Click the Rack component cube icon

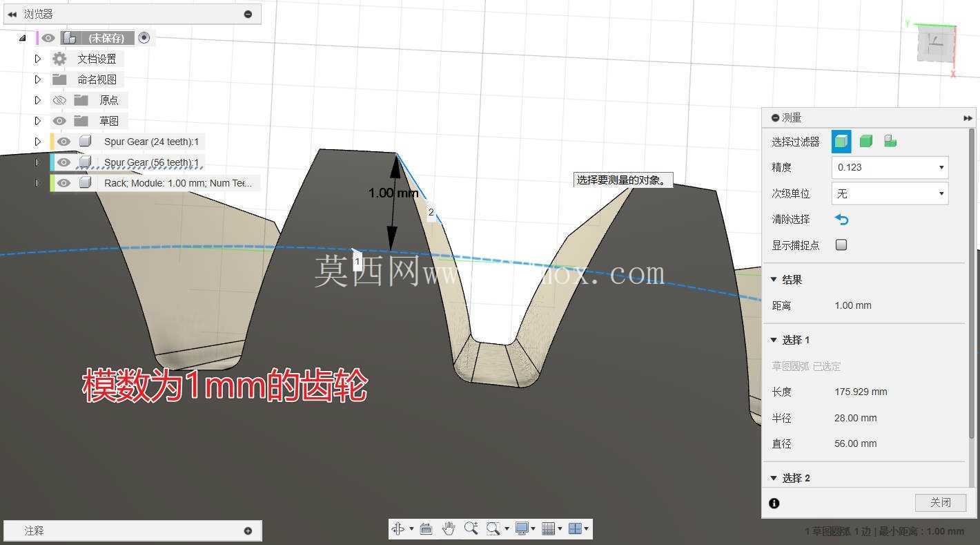[x=85, y=183]
